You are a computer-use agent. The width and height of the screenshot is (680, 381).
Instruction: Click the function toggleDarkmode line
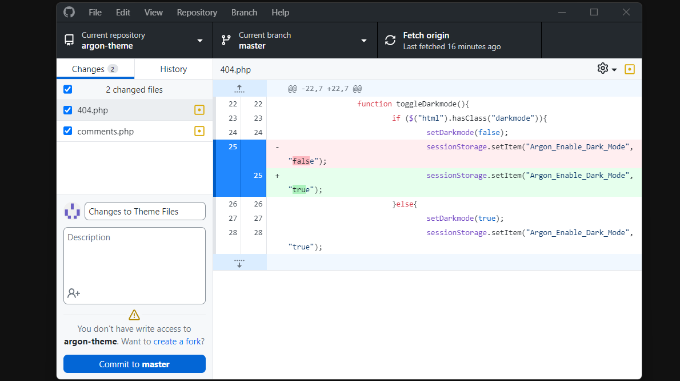[x=413, y=104]
